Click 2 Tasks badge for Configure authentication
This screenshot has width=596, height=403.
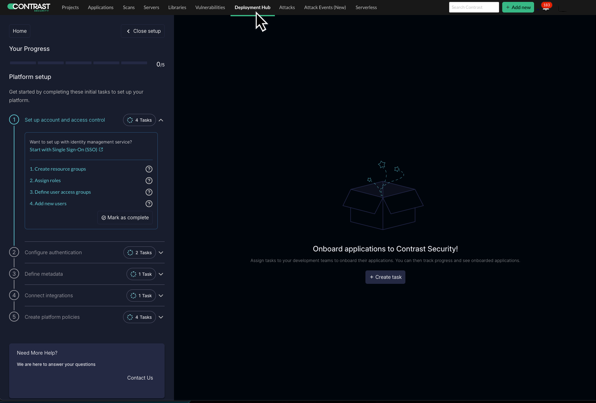point(139,252)
